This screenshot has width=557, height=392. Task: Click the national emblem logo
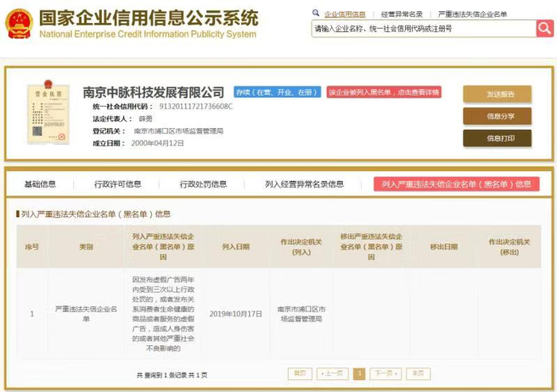pos(20,24)
